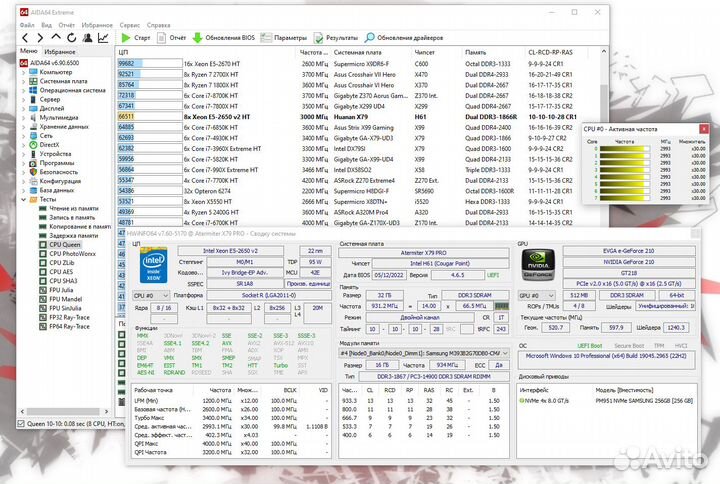Click the Произв. единица button
This screenshot has width=720, height=484.
pyautogui.click(x=308, y=284)
